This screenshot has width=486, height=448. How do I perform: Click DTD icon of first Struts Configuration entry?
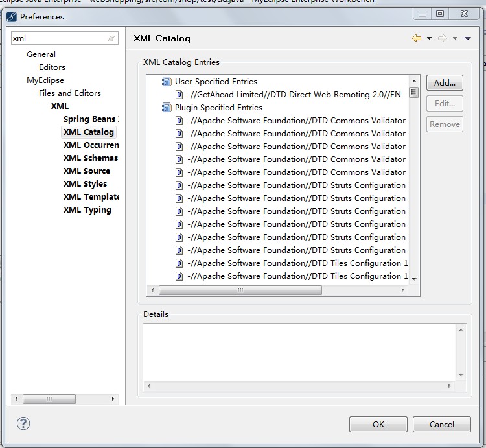pyautogui.click(x=179, y=185)
